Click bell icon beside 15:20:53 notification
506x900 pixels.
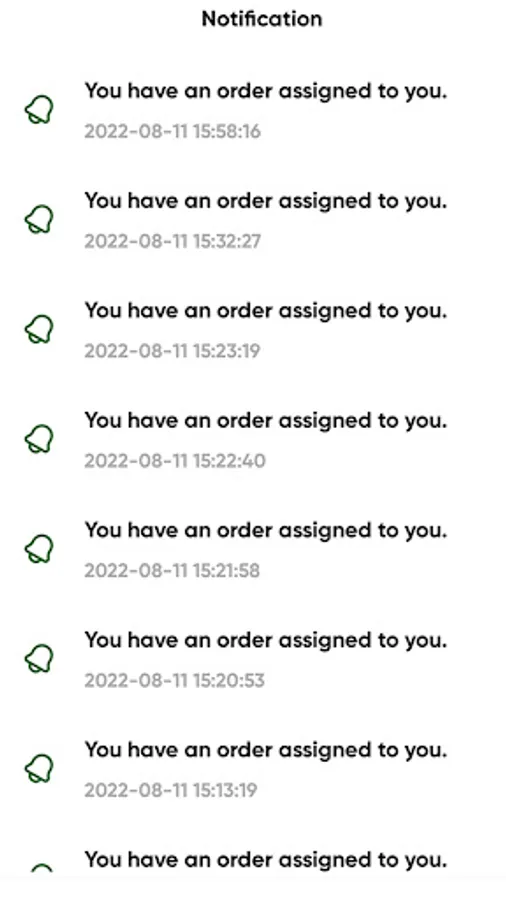tap(39, 659)
